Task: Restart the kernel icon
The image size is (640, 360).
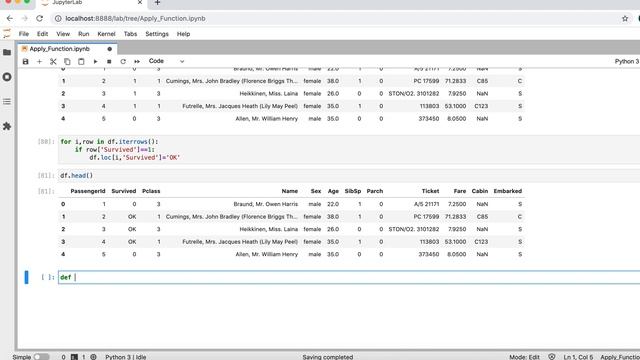Action: 123,61
